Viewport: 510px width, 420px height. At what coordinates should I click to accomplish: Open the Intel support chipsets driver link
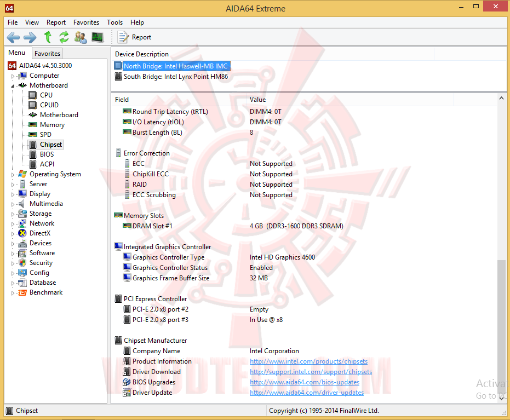pos(311,372)
